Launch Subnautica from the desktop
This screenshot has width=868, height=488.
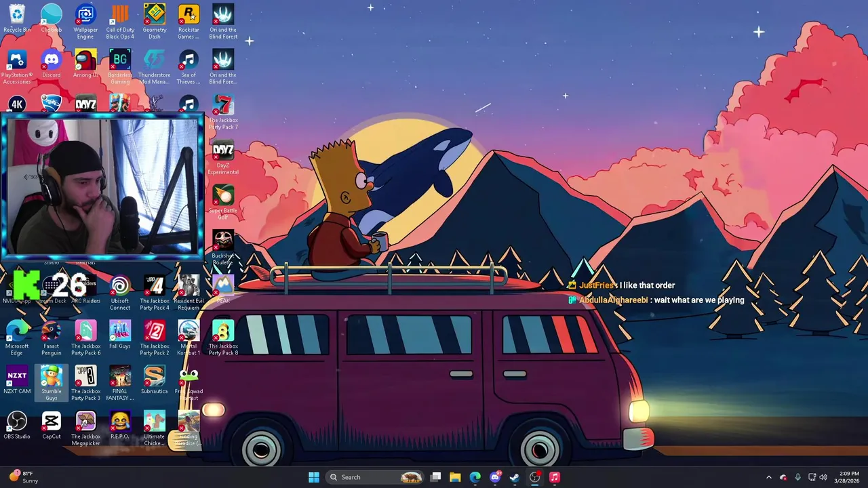[x=154, y=381]
